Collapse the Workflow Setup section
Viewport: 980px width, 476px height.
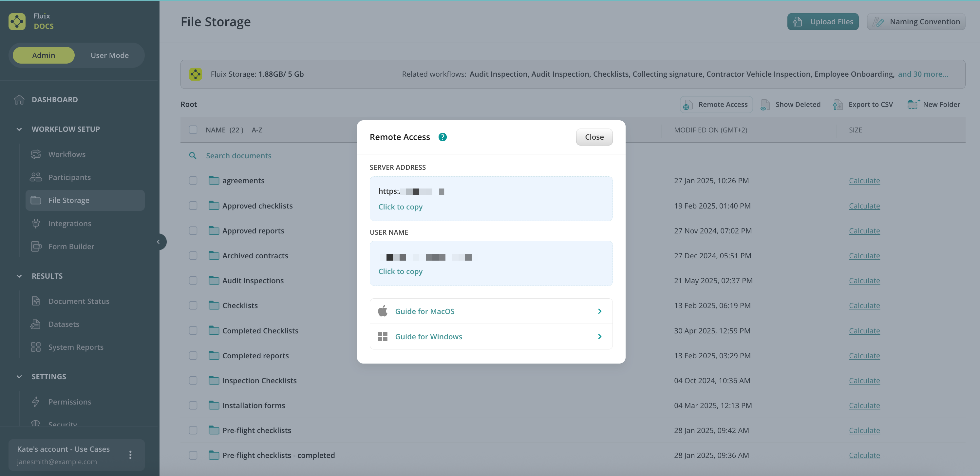click(19, 129)
